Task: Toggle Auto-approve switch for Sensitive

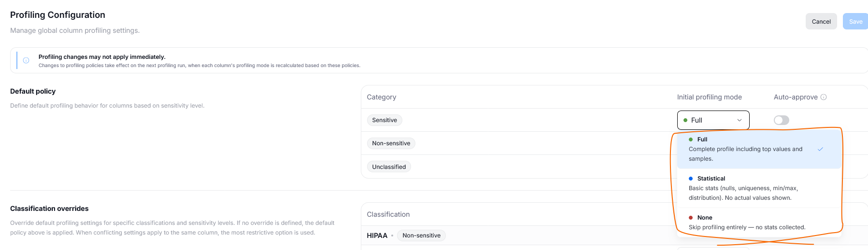Action: pyautogui.click(x=781, y=120)
